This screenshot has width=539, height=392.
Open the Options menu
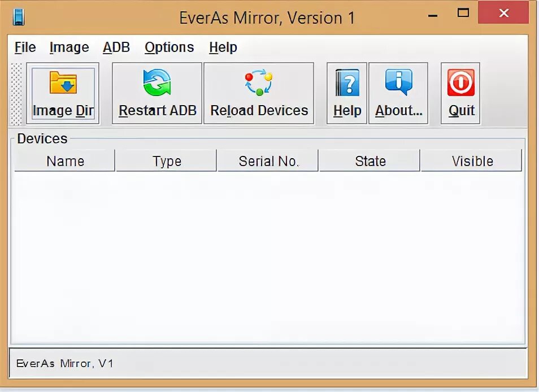(x=169, y=47)
